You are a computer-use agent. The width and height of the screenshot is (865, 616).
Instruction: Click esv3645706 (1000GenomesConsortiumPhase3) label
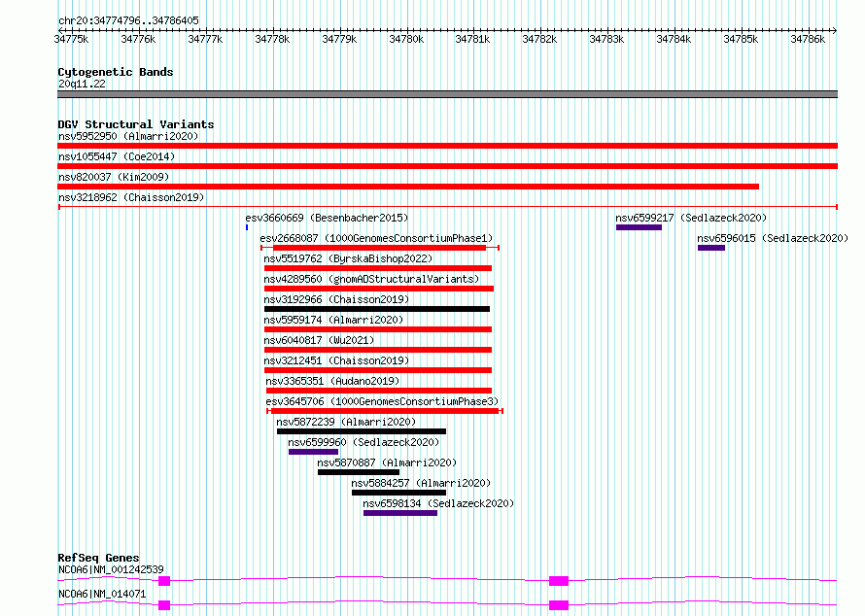382,401
